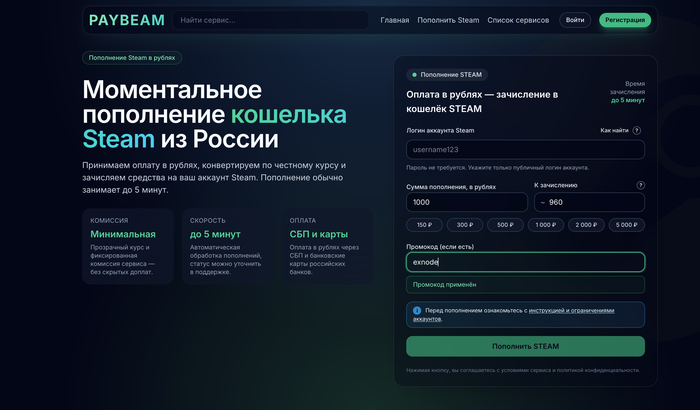Select the 1 000 ₽ amount chip

tap(546, 225)
